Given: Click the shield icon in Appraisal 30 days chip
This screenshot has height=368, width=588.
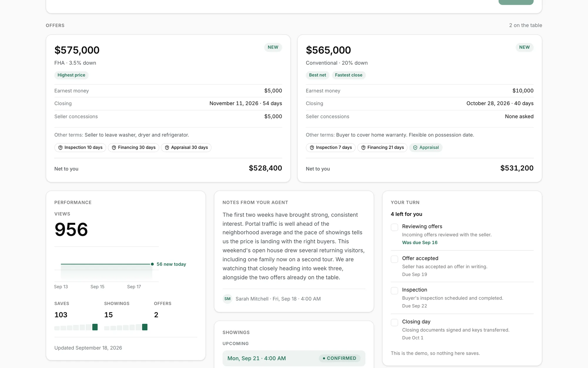Looking at the screenshot, I should pyautogui.click(x=167, y=147).
